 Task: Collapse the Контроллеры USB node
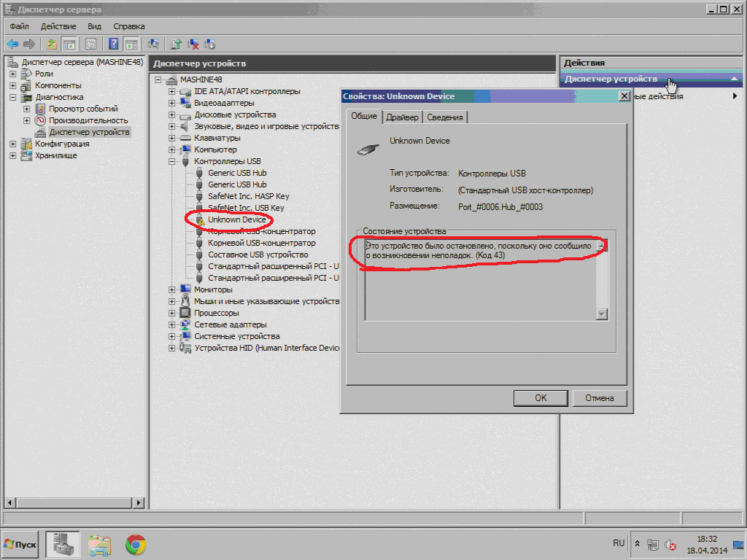(x=172, y=161)
